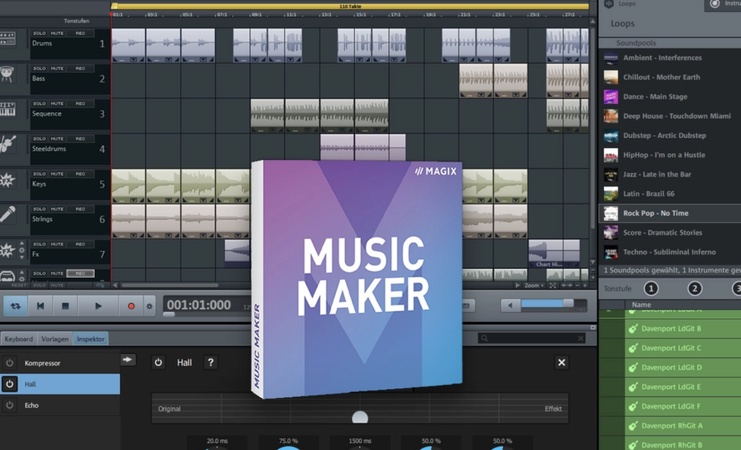The image size is (741, 450).
Task: Click the Hall effect help question mark
Action: (211, 363)
